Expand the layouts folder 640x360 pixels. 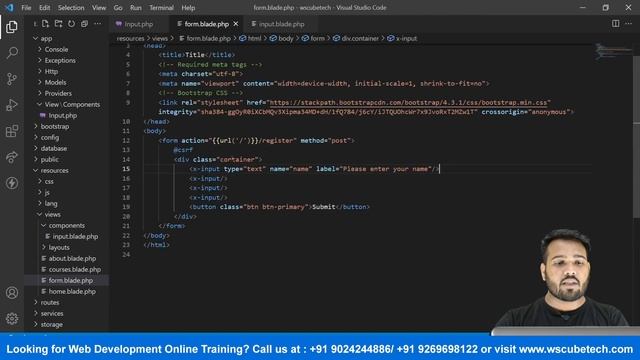point(59,248)
